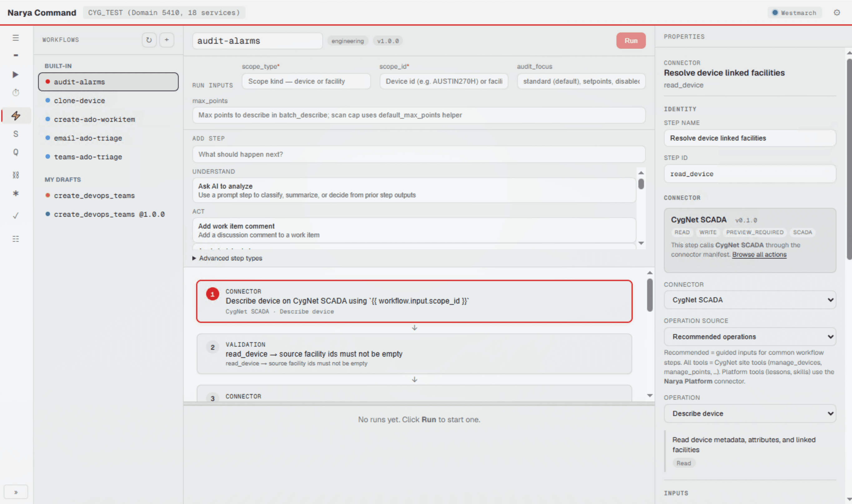Click the engineering tag
Viewport: 852px width, 504px height.
coord(347,41)
